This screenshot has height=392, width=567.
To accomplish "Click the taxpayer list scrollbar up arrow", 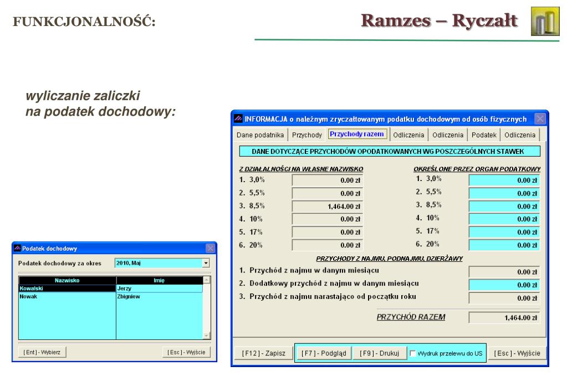I will tap(207, 280).
